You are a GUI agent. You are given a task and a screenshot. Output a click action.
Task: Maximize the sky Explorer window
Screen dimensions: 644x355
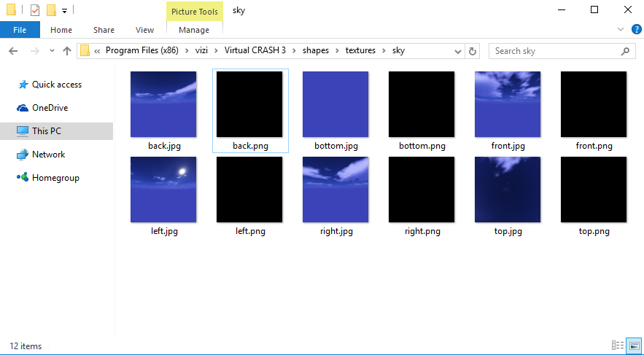pyautogui.click(x=594, y=10)
